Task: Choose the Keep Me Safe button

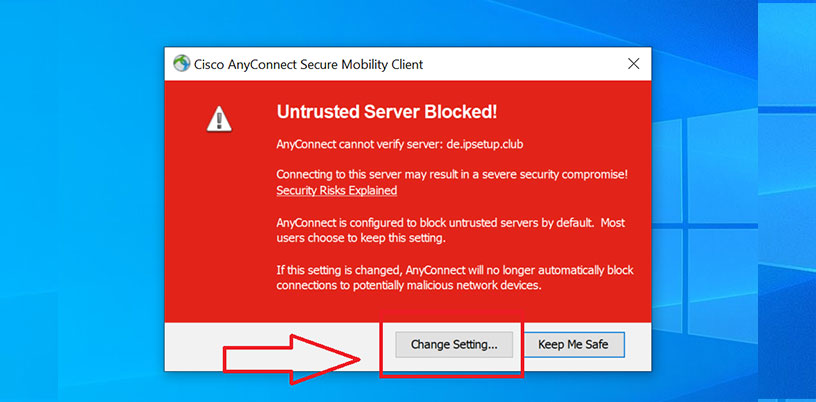Action: [x=574, y=344]
